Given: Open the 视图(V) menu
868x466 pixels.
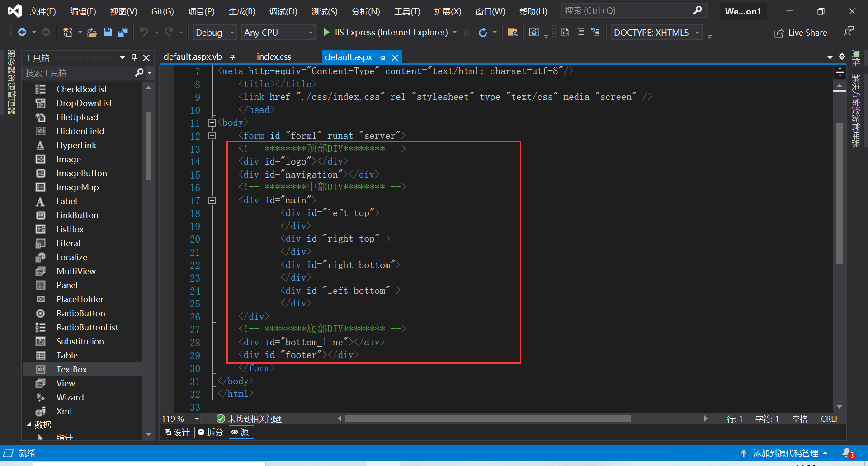Looking at the screenshot, I should pos(123,11).
